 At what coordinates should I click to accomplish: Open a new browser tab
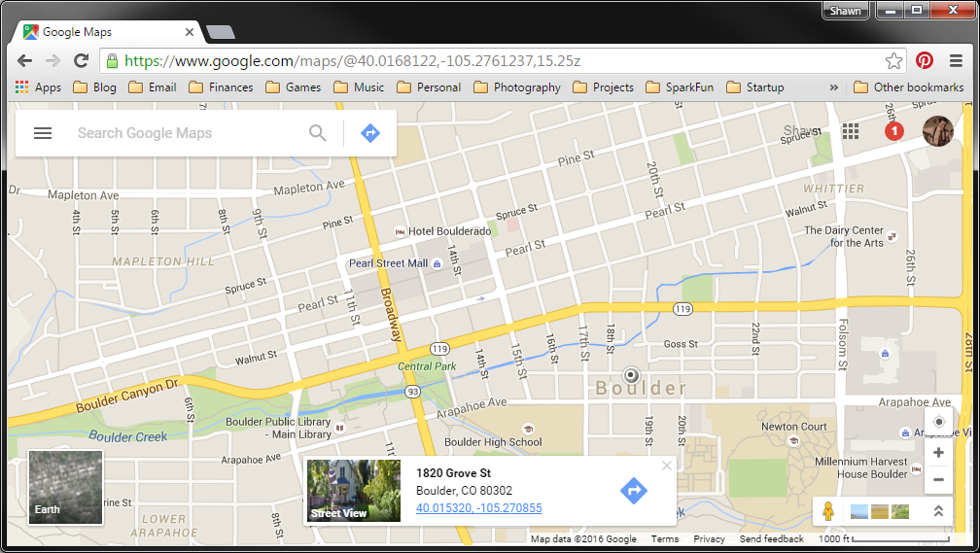(x=220, y=32)
